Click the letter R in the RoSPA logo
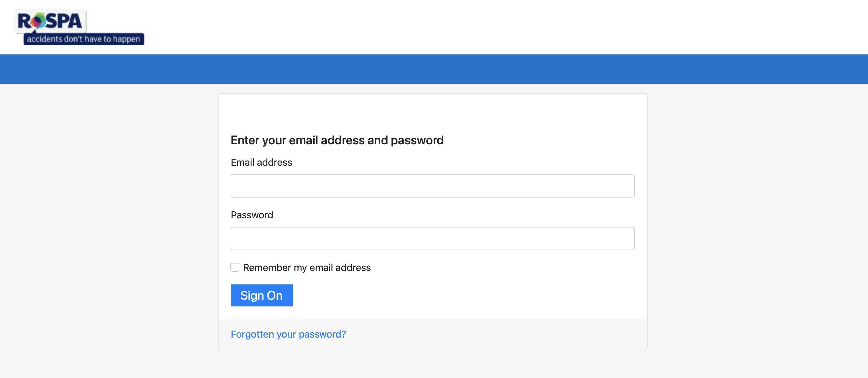Image resolution: width=868 pixels, height=378 pixels. 24,21
